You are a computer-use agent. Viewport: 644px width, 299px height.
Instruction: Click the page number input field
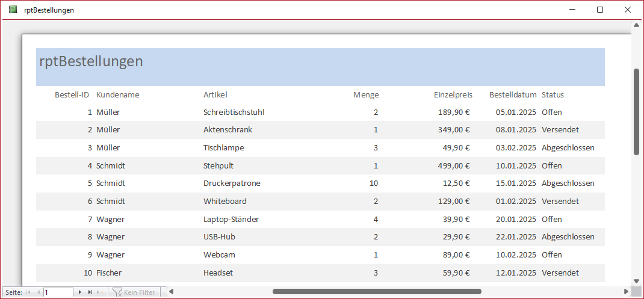58,292
